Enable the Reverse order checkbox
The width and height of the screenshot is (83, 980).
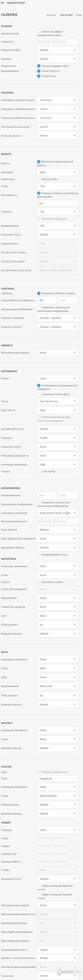pos(39,179)
